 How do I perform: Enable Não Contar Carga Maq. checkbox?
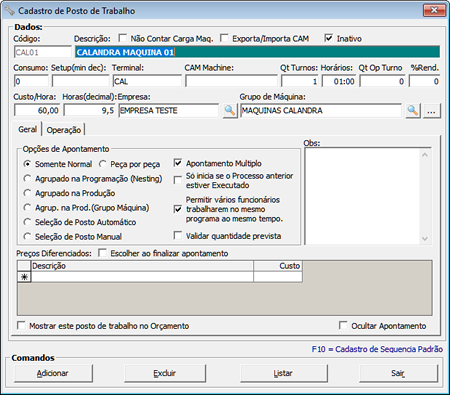[123, 38]
